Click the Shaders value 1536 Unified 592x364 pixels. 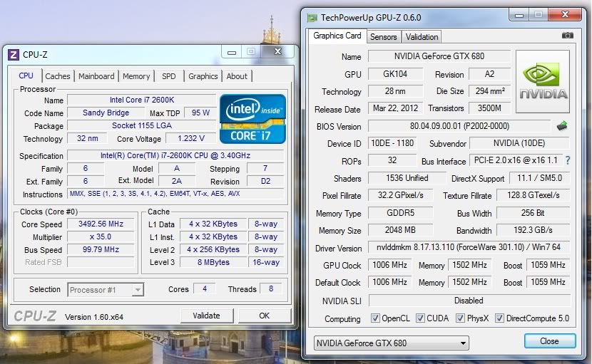(407, 178)
